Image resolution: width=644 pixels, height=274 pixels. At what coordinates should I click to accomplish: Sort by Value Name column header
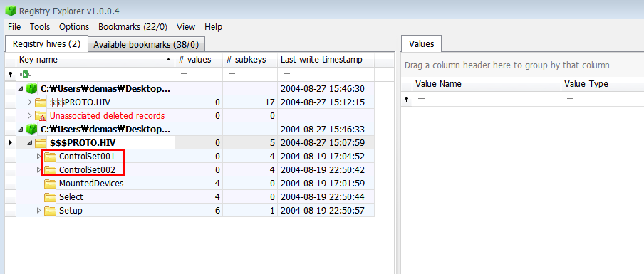pos(487,84)
